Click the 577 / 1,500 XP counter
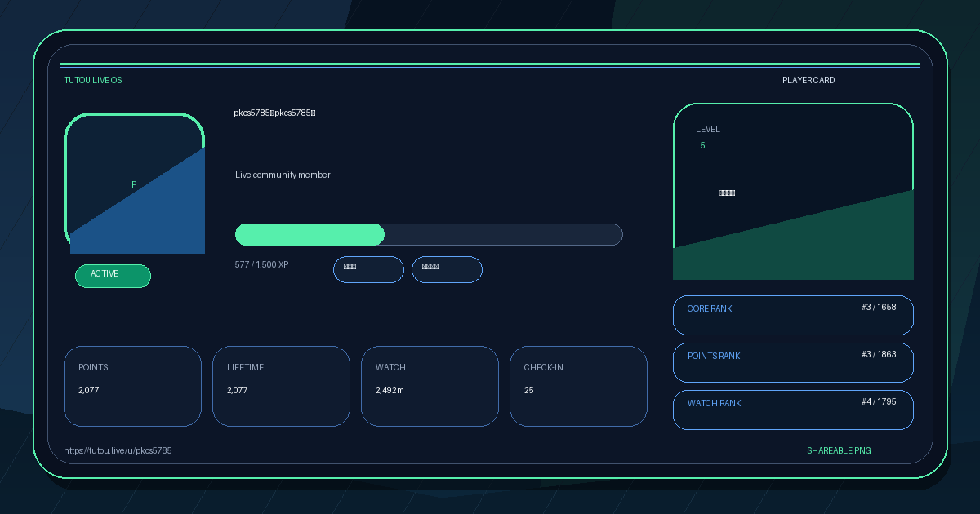The width and height of the screenshot is (980, 514). coord(261,264)
